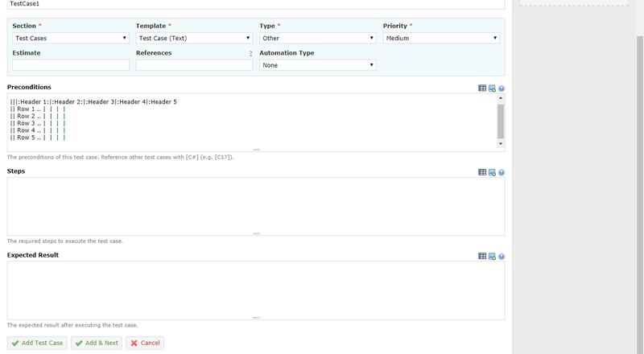Cancel the test case creation
The height and width of the screenshot is (354, 644).
point(145,343)
